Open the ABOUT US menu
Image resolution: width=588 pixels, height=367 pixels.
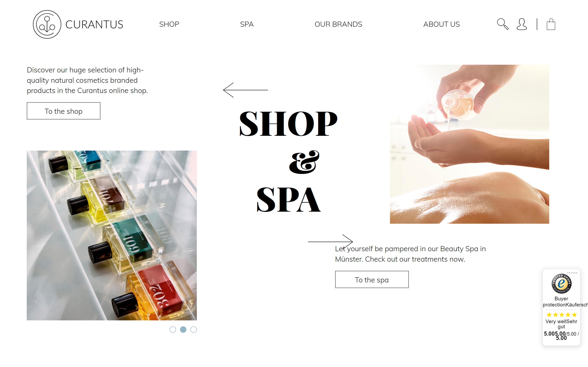coord(441,24)
